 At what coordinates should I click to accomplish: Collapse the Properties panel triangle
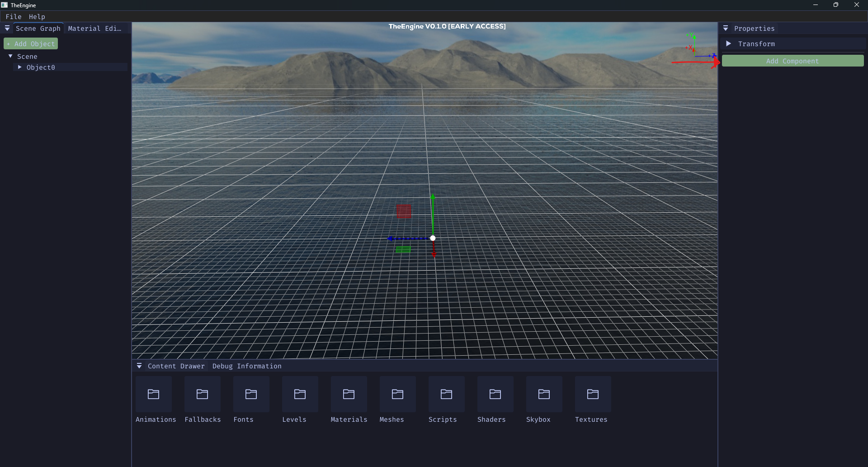726,28
